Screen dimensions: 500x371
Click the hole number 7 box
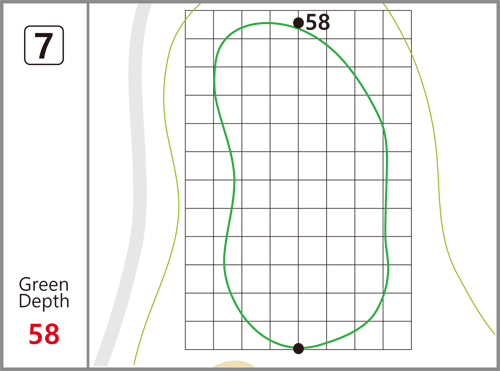click(x=44, y=45)
